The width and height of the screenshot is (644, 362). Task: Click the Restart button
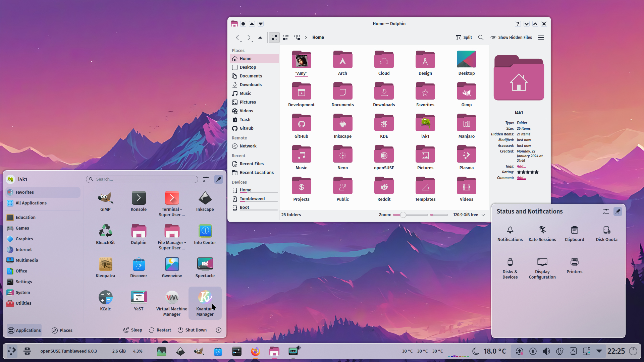coord(160,330)
